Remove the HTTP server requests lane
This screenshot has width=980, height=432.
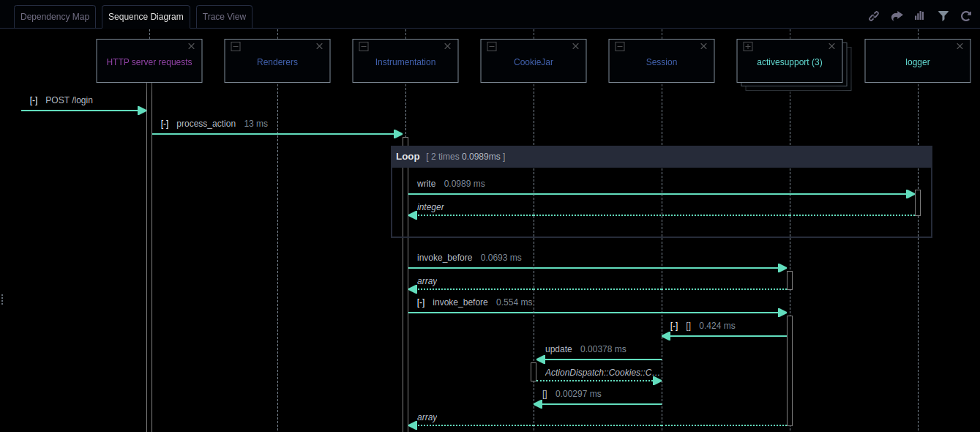191,46
